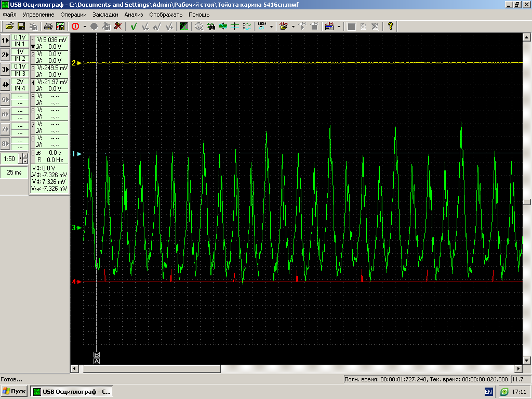
Task: Click the green waveform with vertical cursor icon
Action: 222,26
